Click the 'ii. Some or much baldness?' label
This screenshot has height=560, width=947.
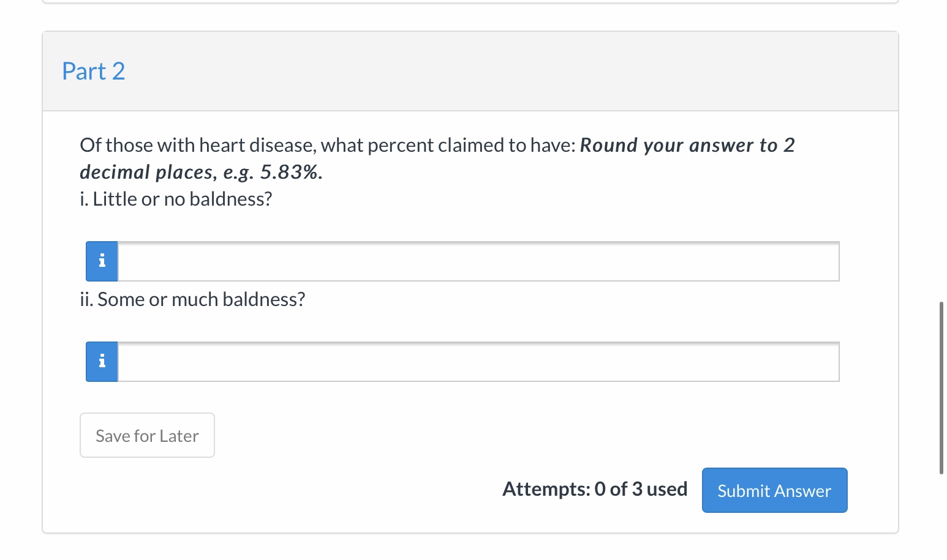pos(192,300)
